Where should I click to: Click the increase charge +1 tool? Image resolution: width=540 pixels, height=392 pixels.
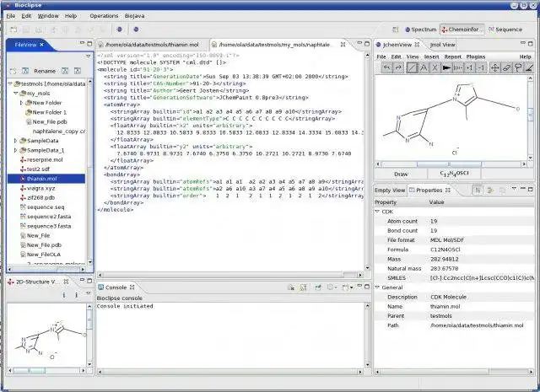click(x=470, y=67)
